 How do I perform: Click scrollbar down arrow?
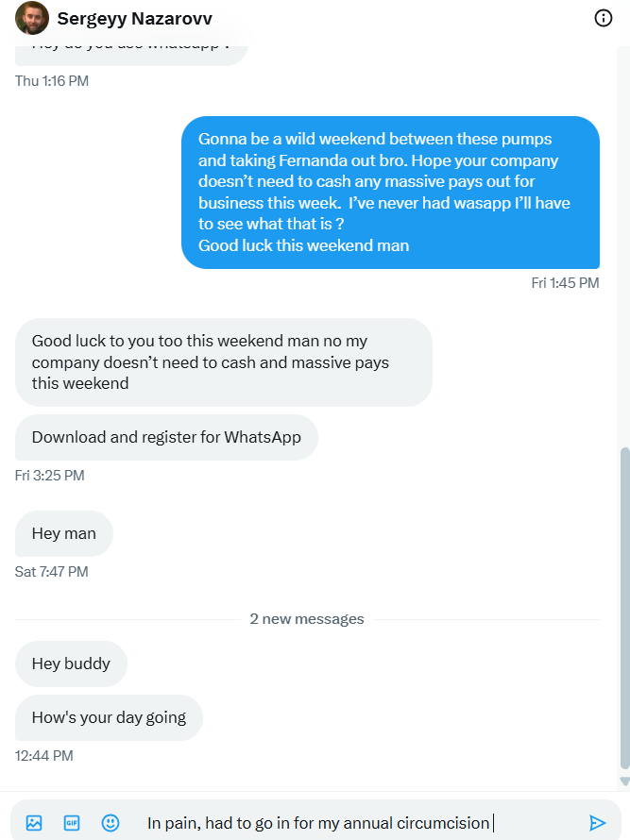pos(623,781)
